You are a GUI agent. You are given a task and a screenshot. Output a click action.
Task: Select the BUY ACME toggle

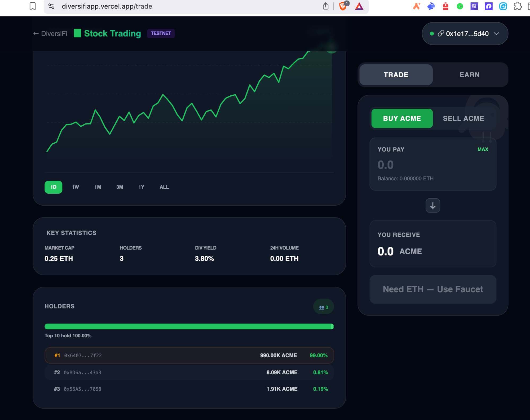pos(402,118)
